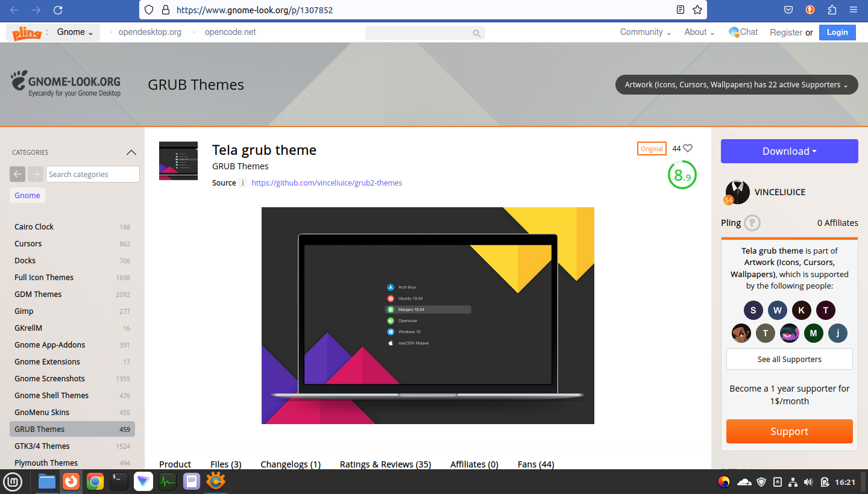This screenshot has width=868, height=494.
Task: Switch to the Files (3) tab
Action: (x=226, y=464)
